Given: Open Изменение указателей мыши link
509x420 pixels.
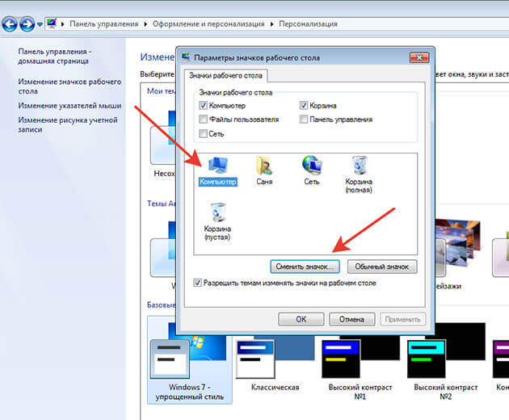Looking at the screenshot, I should pyautogui.click(x=69, y=106).
